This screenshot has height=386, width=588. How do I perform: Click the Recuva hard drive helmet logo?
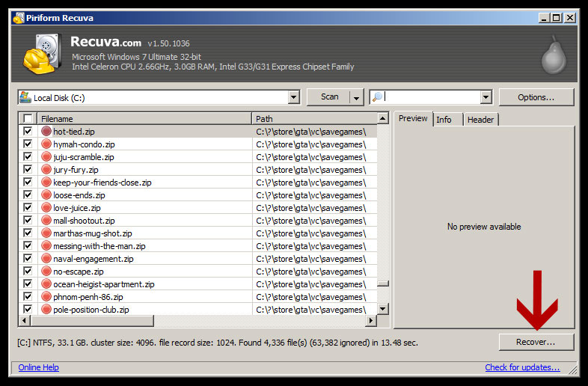(x=43, y=54)
